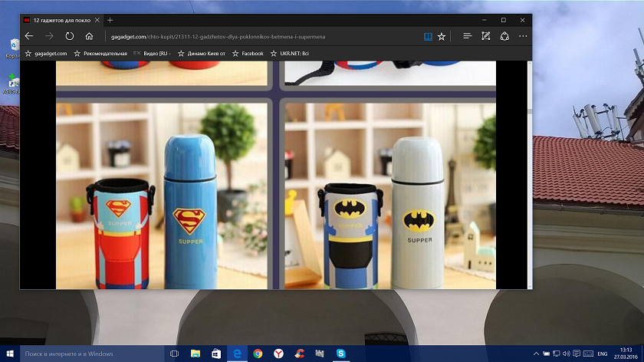Open 'Динамо Киев от' favorites bookmark
This screenshot has height=362, width=644.
pyautogui.click(x=202, y=54)
